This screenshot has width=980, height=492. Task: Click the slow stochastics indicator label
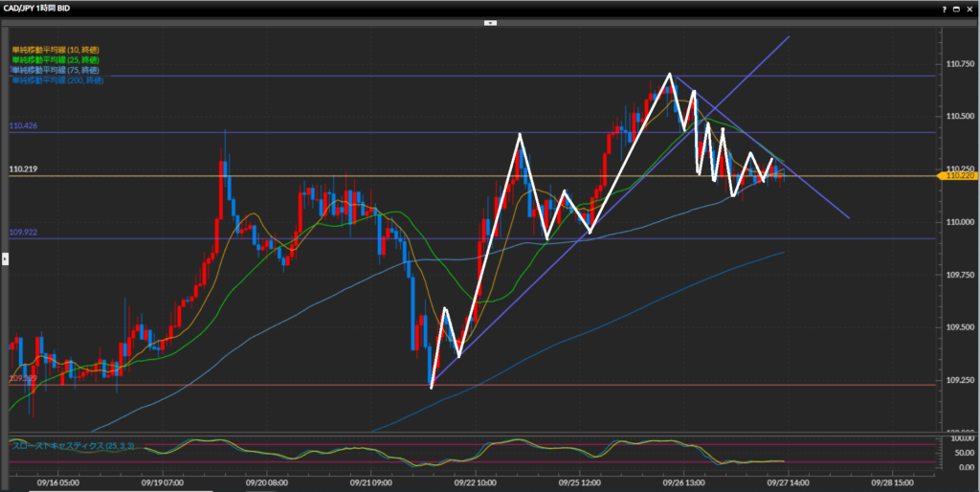click(x=73, y=445)
